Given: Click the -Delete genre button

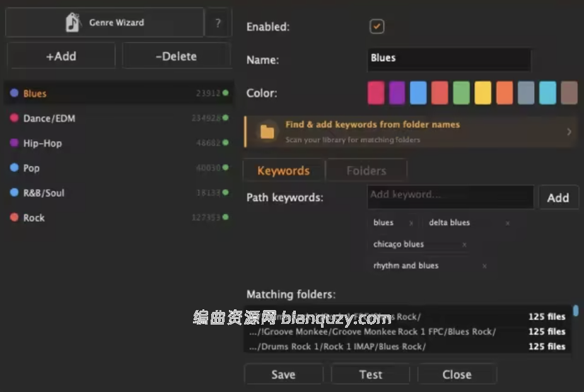Looking at the screenshot, I should (x=176, y=56).
